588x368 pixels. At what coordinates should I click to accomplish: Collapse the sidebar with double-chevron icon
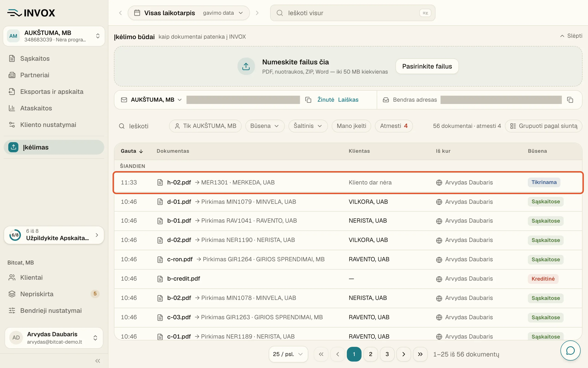[98, 361]
